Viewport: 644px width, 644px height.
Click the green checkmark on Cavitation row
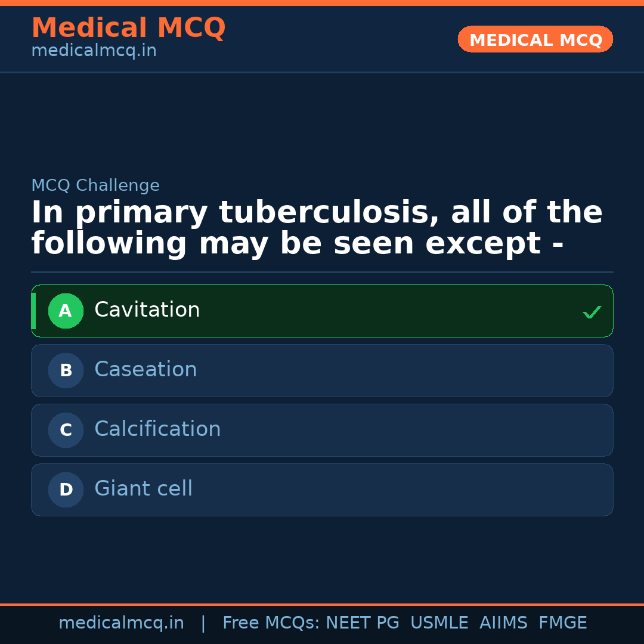tap(592, 312)
